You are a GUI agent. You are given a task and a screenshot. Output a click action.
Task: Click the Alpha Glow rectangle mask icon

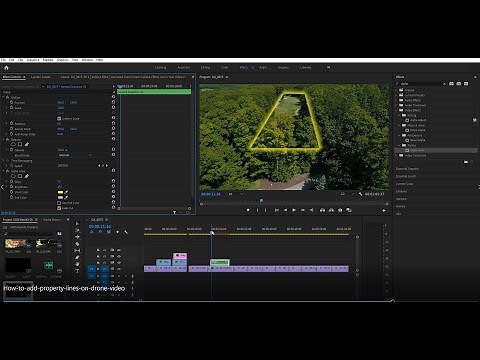pos(20,176)
